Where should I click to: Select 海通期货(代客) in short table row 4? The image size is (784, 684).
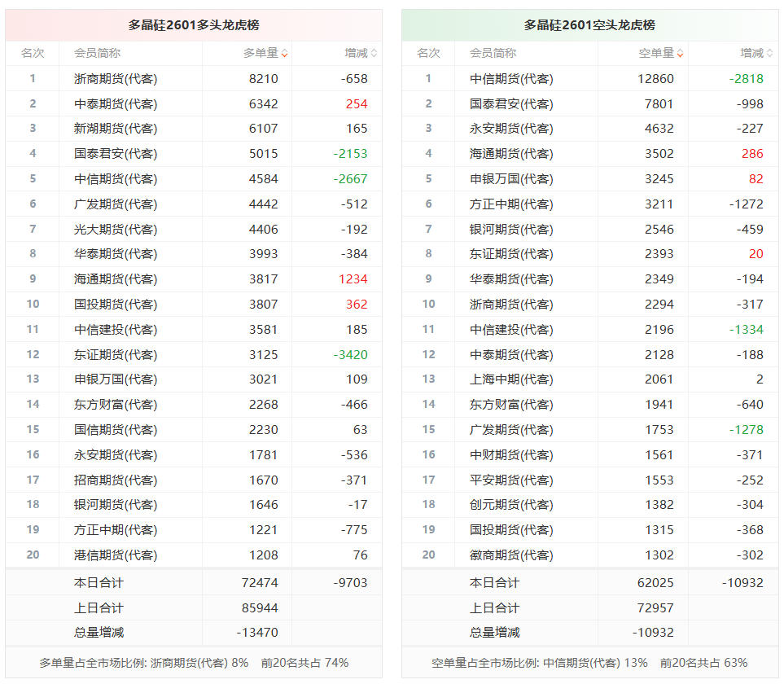[x=511, y=154]
